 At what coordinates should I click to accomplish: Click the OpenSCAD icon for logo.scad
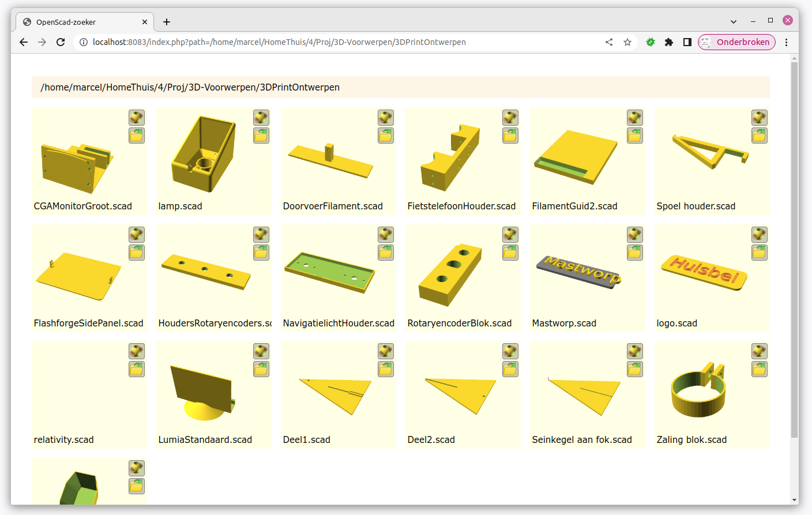(x=760, y=235)
